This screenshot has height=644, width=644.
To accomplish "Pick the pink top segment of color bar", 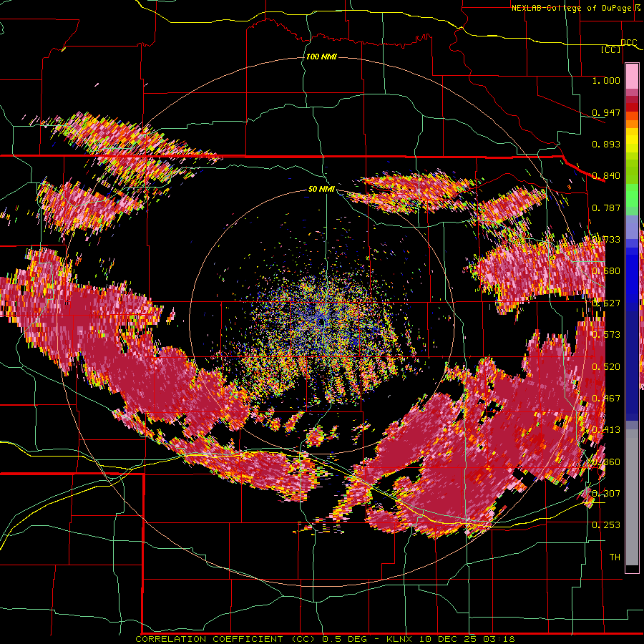I will point(632,76).
